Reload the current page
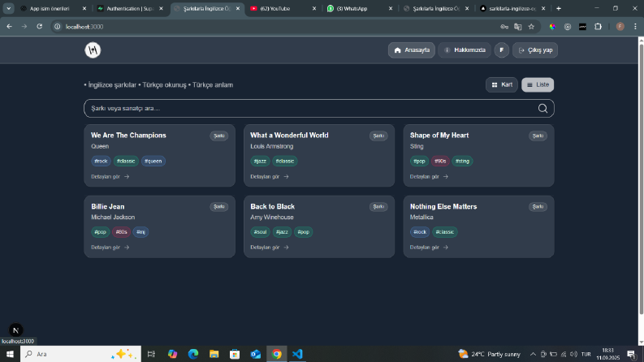Image resolution: width=644 pixels, height=362 pixels. pyautogui.click(x=40, y=27)
